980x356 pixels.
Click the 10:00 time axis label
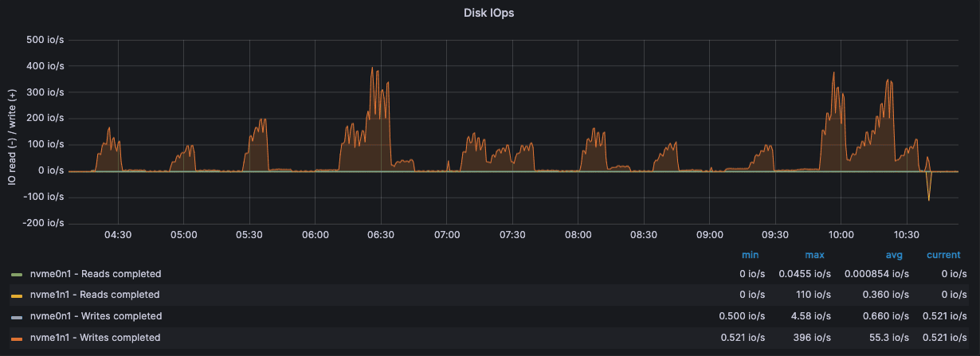tap(841, 235)
